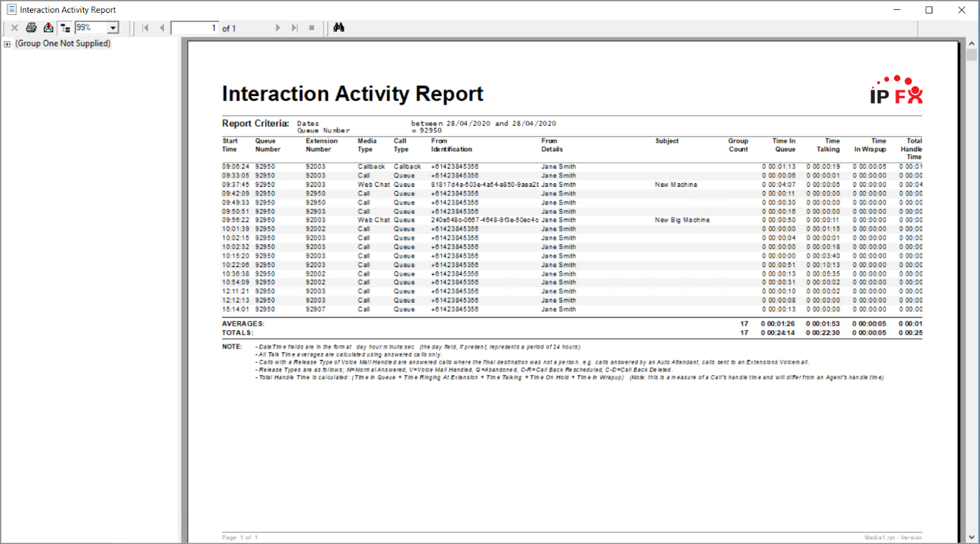980x544 pixels.
Task: Click the Callback media type cell
Action: pyautogui.click(x=371, y=167)
